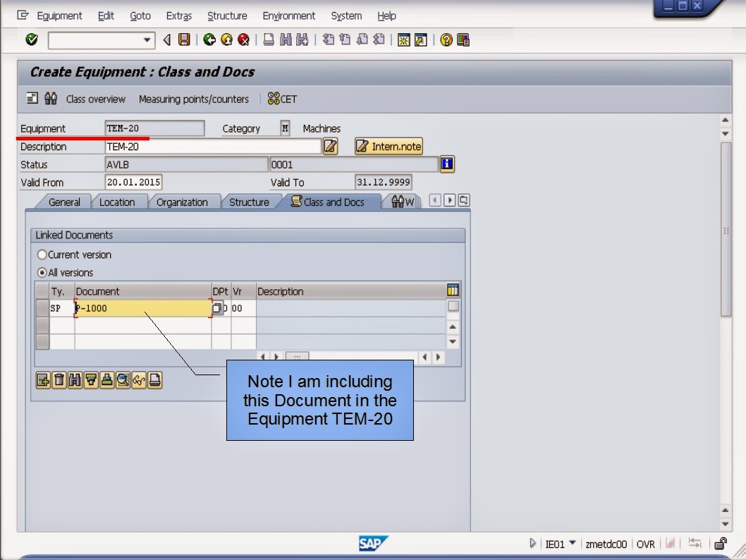The image size is (746, 560).
Task: Select the Current version radio button
Action: 42,255
